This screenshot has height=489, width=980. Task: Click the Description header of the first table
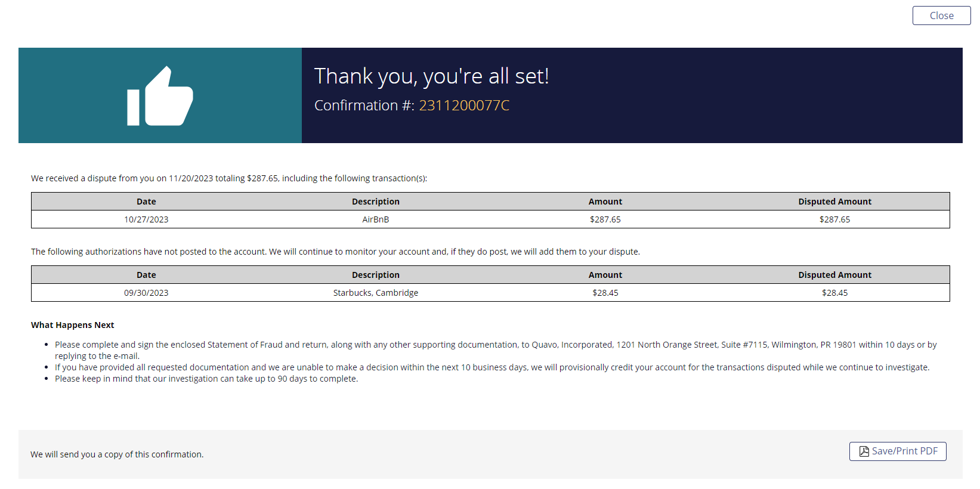376,202
